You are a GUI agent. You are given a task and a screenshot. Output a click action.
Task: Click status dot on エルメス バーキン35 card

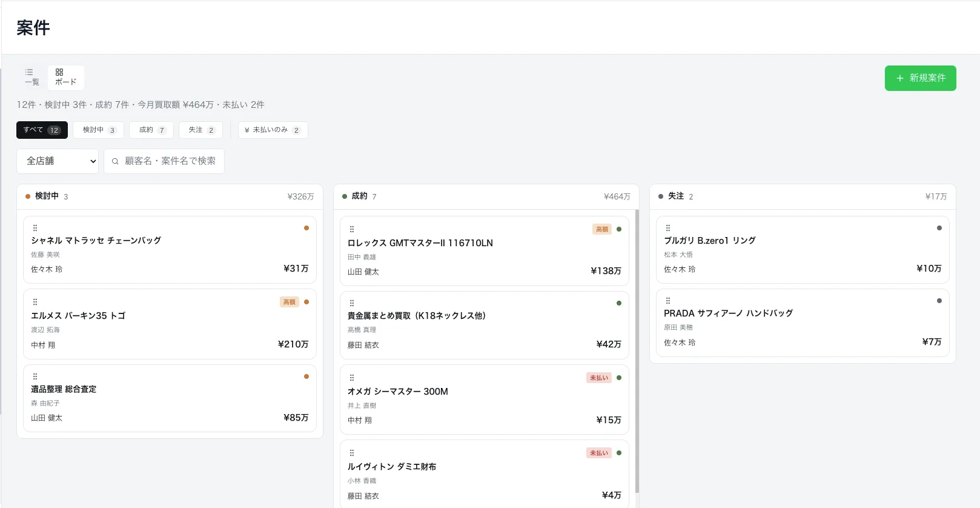pyautogui.click(x=306, y=302)
